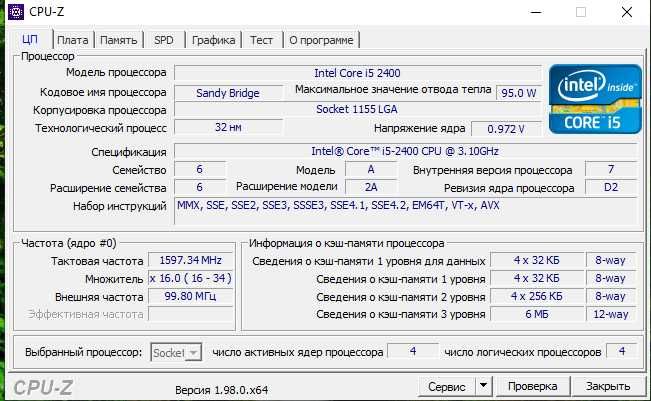651x401 pixels.
Task: Click the Модель value A
Action: pyautogui.click(x=371, y=169)
